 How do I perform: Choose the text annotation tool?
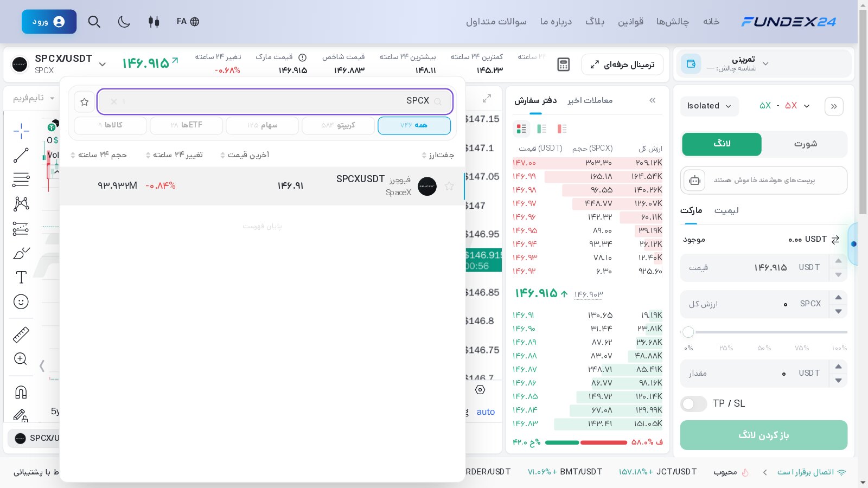21,278
